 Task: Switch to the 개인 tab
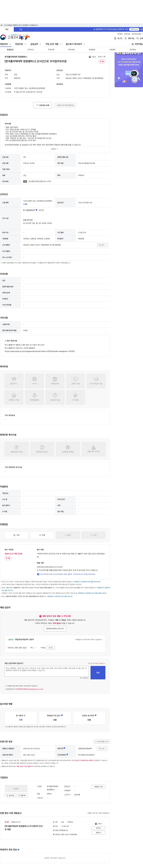click(x=7, y=29)
